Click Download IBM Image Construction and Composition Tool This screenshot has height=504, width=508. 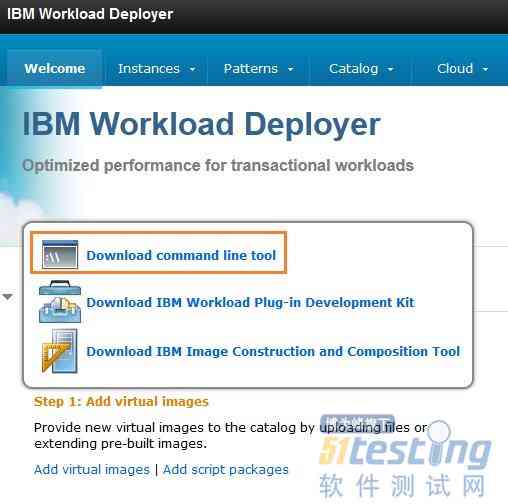(273, 351)
